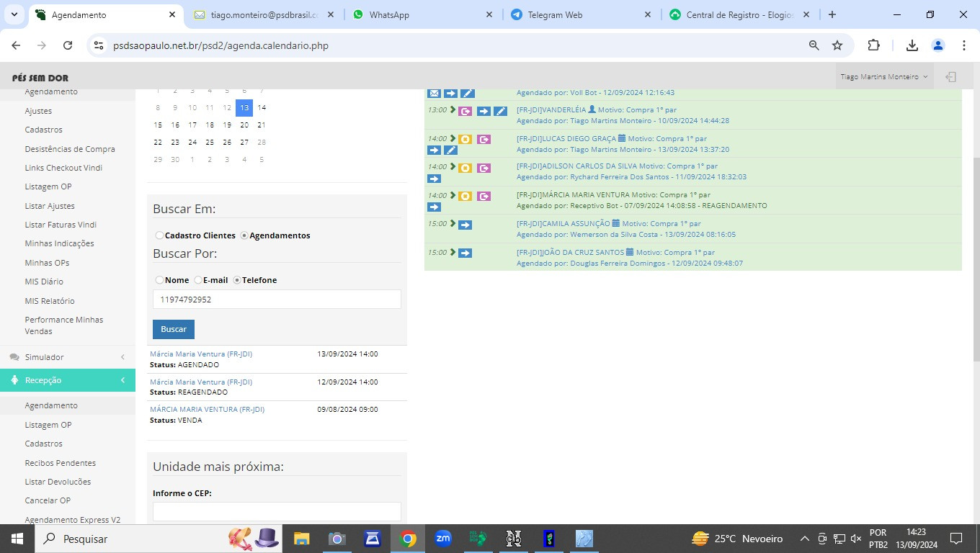The width and height of the screenshot is (980, 553).
Task: Expand 15:00 CAMILA ASSUNÇÃO chevron
Action: pyautogui.click(x=453, y=224)
